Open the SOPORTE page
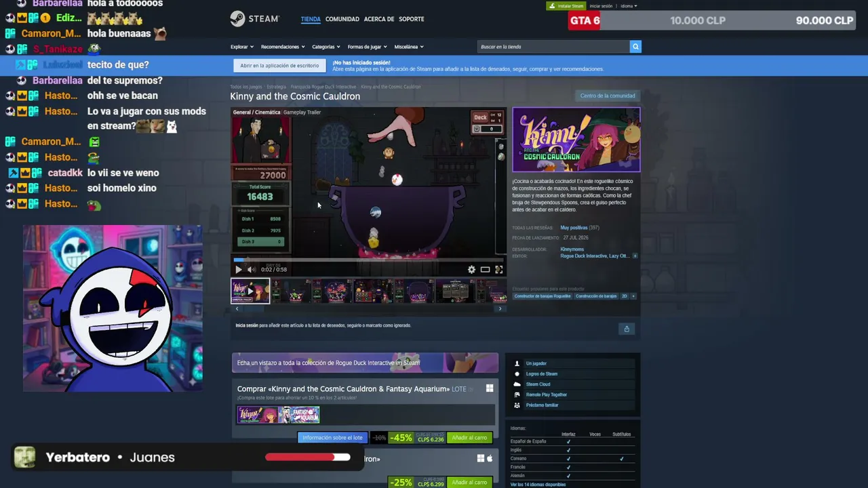 pyautogui.click(x=412, y=19)
